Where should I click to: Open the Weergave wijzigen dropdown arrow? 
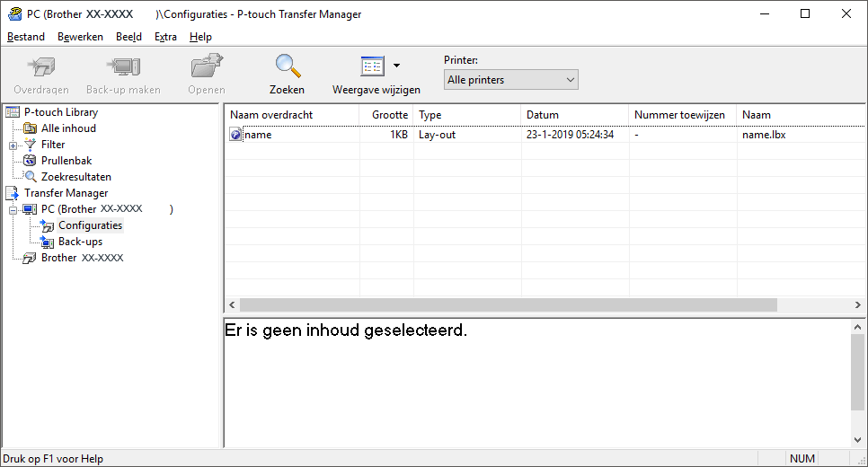[x=396, y=66]
